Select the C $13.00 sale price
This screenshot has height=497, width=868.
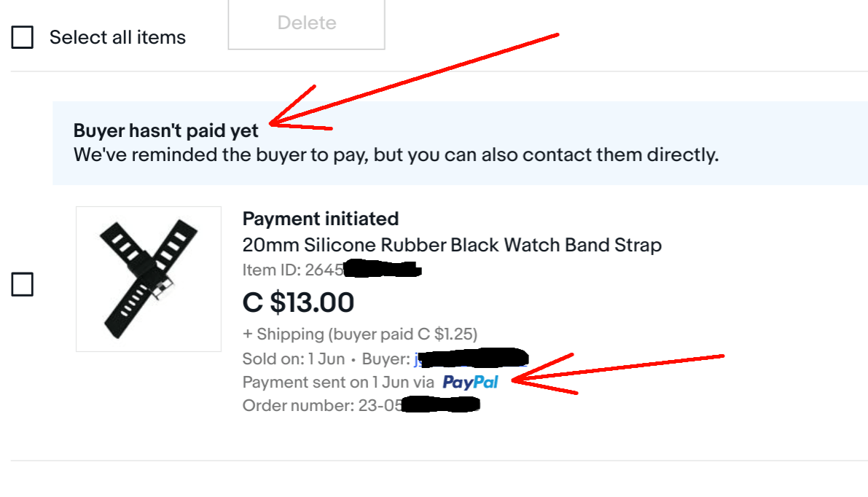click(x=297, y=302)
